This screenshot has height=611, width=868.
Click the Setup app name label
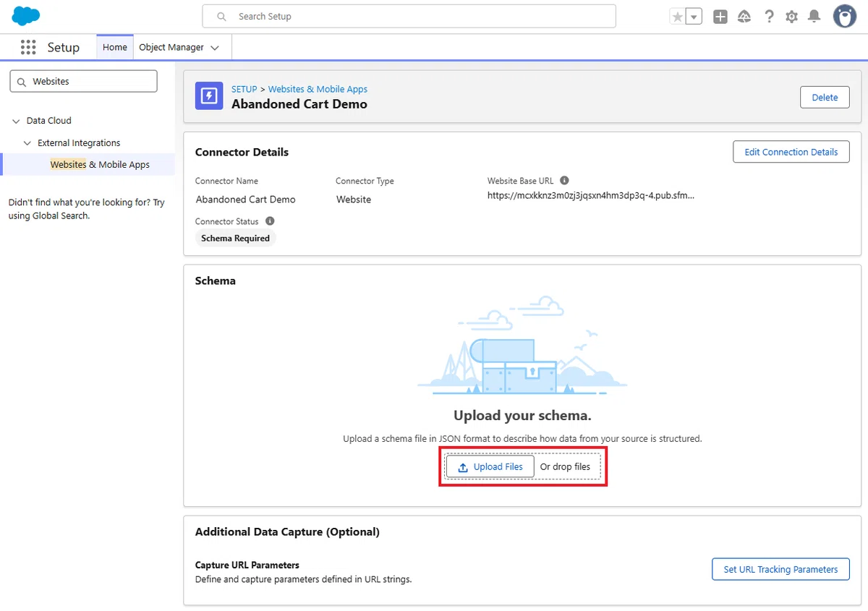(x=64, y=47)
